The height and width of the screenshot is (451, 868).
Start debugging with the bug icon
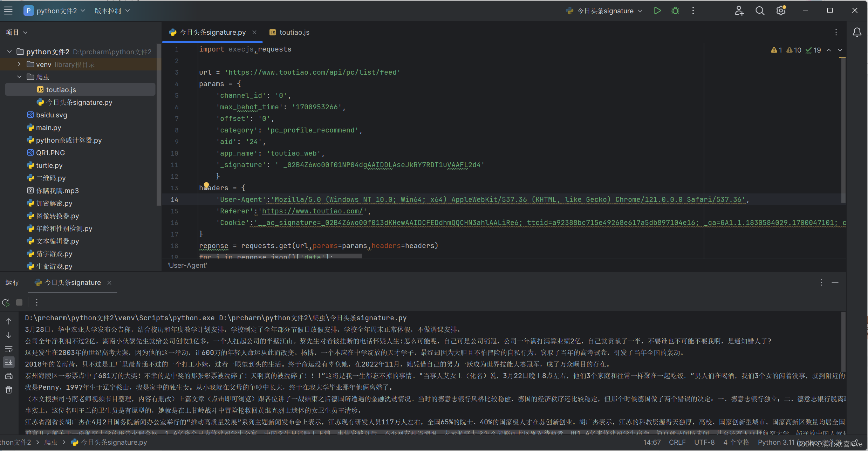point(675,11)
